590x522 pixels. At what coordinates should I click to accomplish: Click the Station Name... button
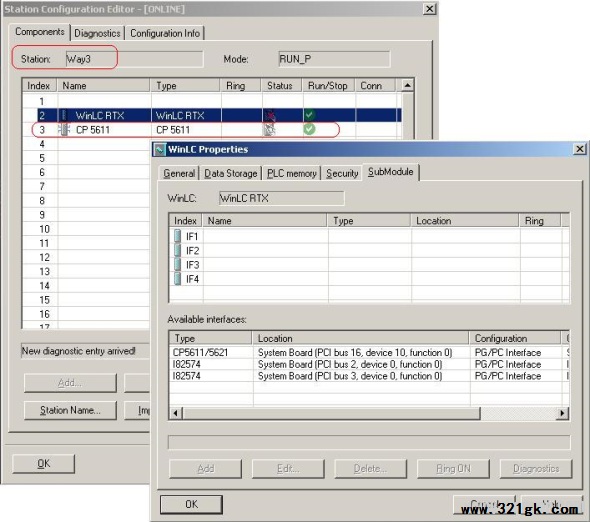(x=70, y=410)
